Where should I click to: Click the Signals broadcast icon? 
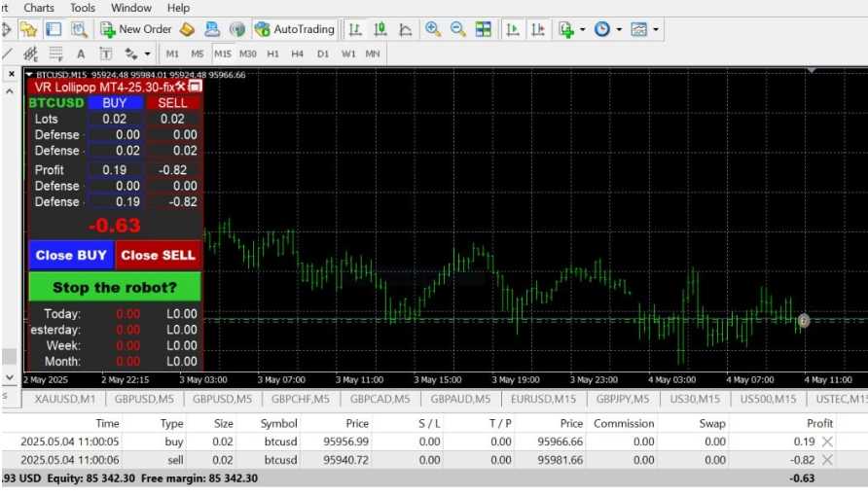tap(236, 29)
